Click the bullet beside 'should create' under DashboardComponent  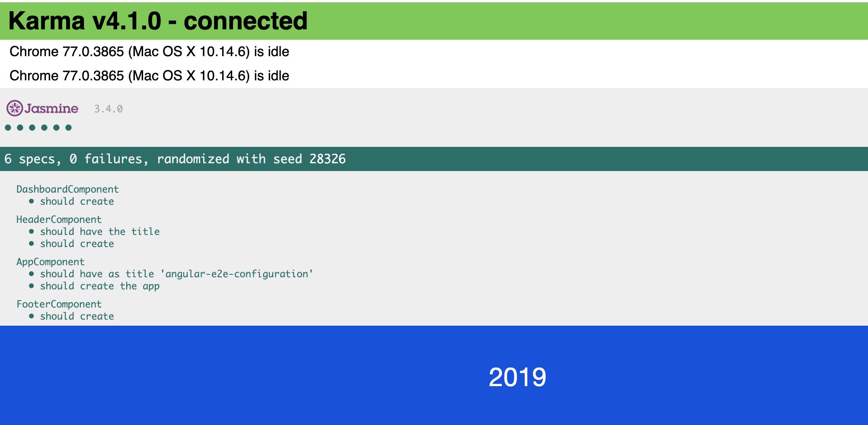coord(31,200)
